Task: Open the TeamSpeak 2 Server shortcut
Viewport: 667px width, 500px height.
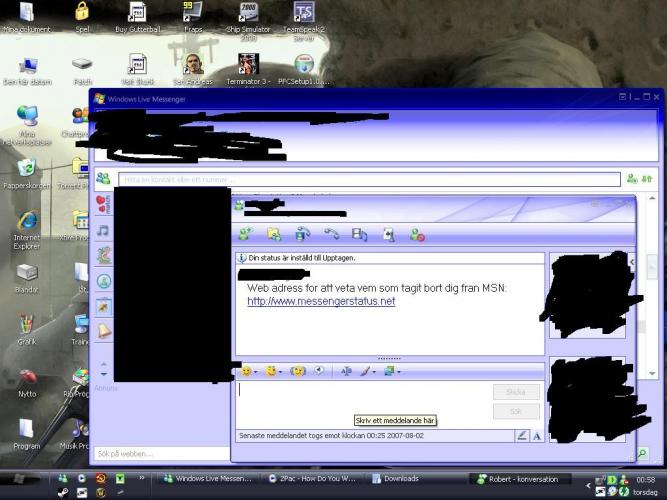Action: (304, 20)
